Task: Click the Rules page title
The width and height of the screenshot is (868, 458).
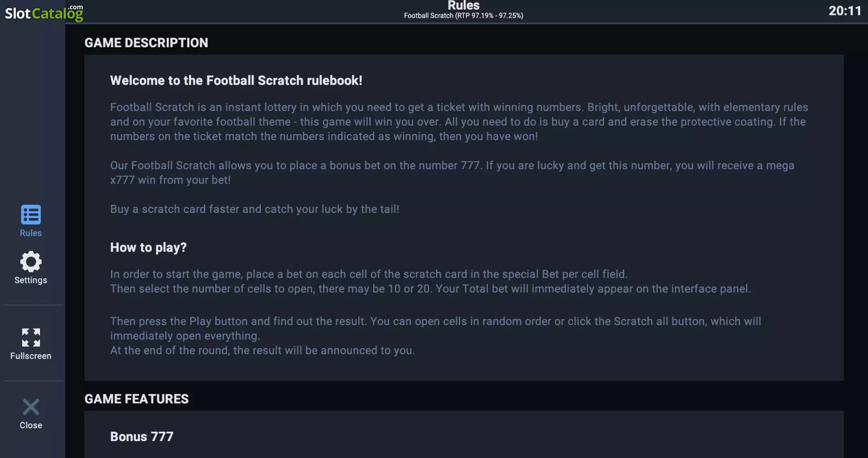Action: click(x=463, y=5)
